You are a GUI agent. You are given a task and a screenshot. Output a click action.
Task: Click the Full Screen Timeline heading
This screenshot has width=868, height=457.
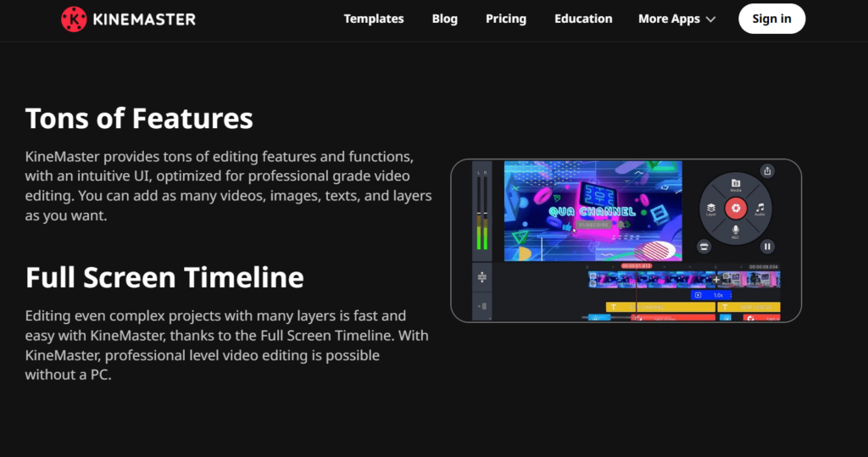(164, 277)
